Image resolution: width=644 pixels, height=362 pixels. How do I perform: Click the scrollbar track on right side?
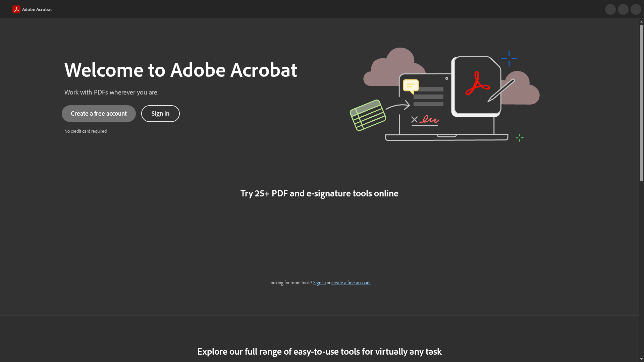(641, 168)
